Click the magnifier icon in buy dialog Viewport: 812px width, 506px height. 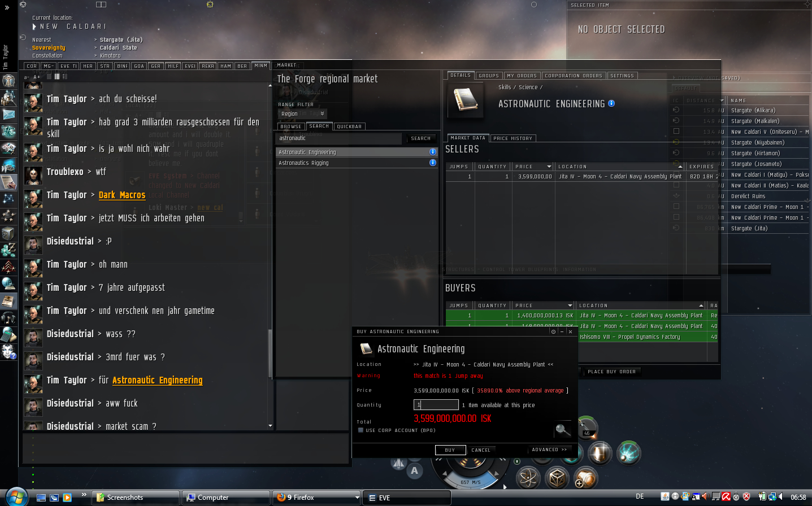coord(562,430)
